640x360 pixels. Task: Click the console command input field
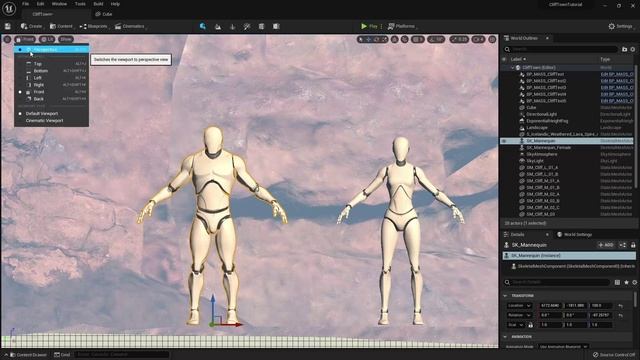point(122,355)
